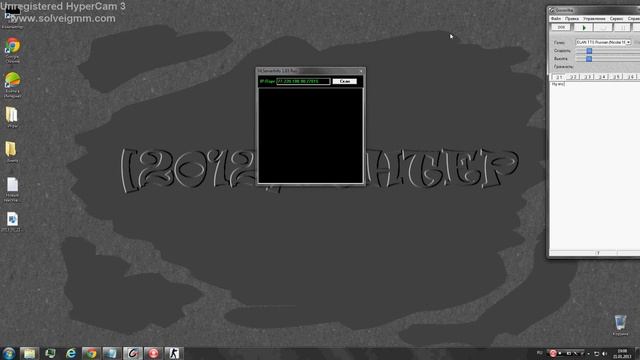Open the Recycle Bin on desktop
Screen dimensions: 640x360
tap(620, 325)
